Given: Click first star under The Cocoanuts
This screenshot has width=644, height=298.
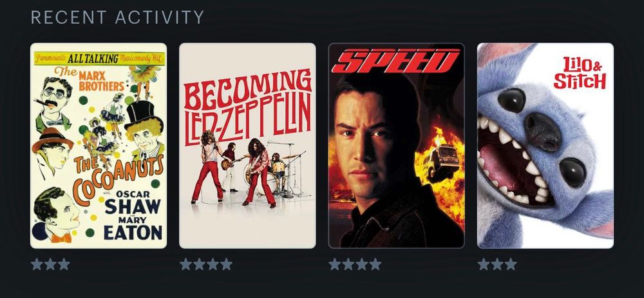Looking at the screenshot, I should point(37,264).
